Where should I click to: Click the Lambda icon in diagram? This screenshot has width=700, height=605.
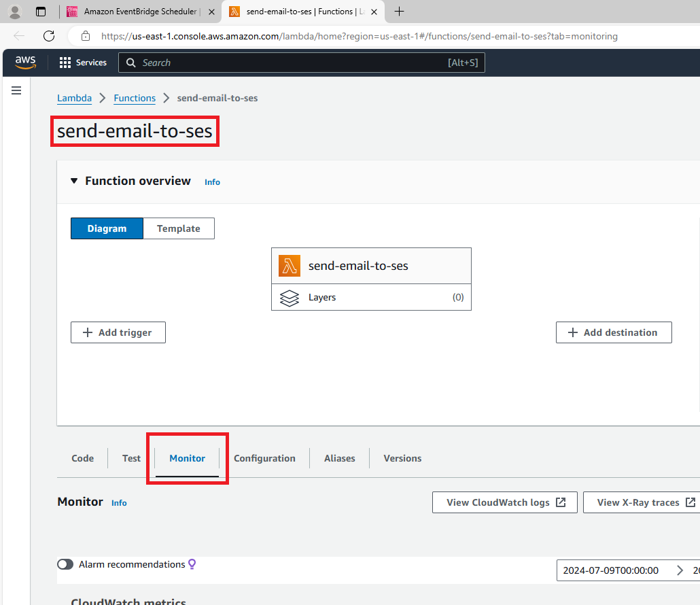pos(290,266)
